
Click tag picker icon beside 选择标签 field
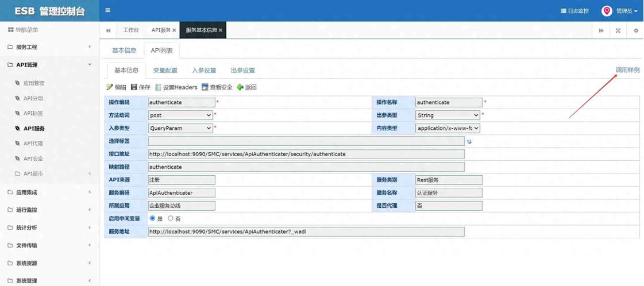tap(469, 141)
